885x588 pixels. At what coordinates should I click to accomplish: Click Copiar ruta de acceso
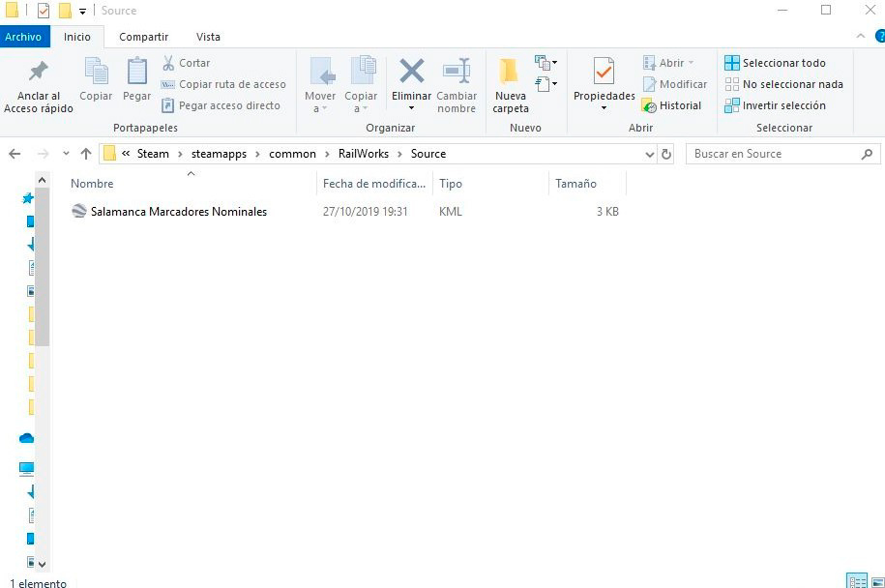tap(223, 84)
